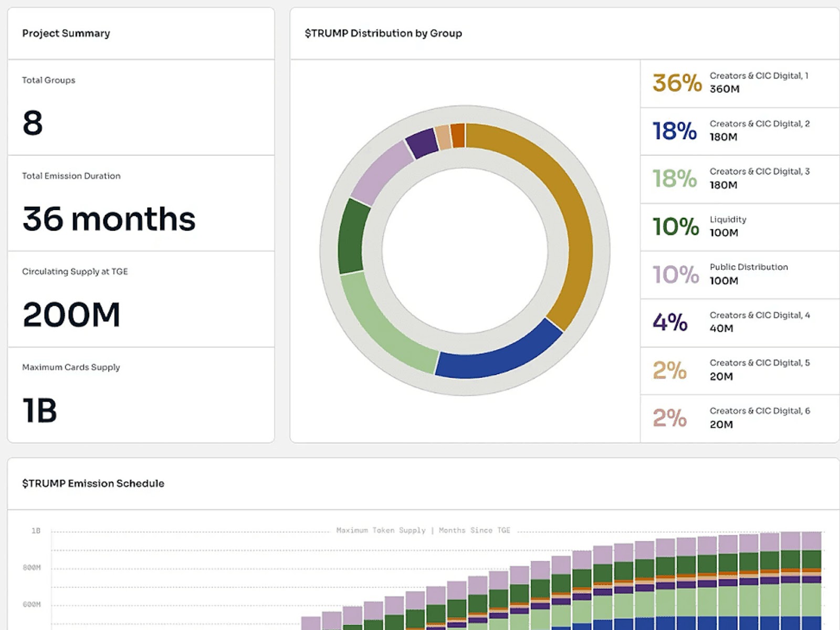Click the dark purple 4% donut segment

(x=423, y=143)
